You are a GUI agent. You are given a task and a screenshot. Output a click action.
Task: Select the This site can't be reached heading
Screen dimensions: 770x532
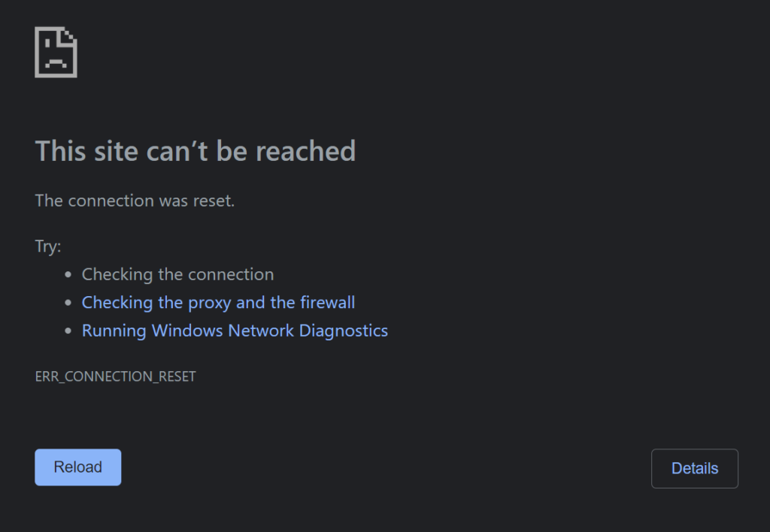[195, 151]
